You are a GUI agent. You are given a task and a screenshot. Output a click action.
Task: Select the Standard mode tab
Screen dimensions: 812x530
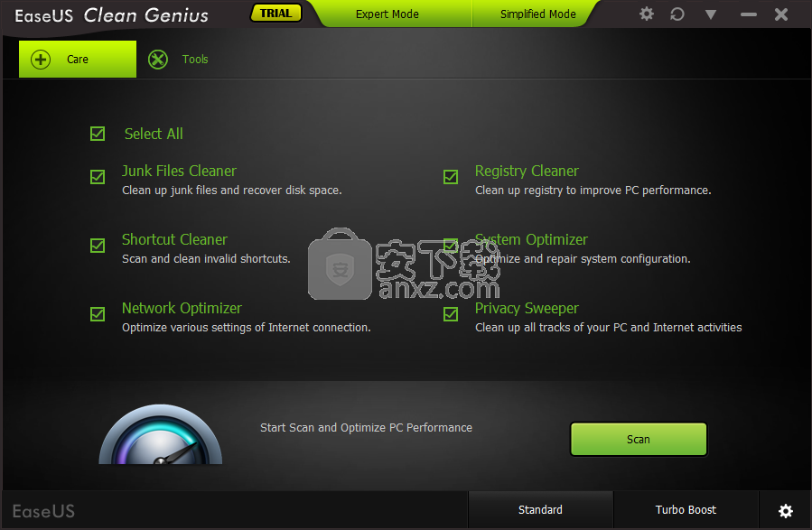point(540,510)
